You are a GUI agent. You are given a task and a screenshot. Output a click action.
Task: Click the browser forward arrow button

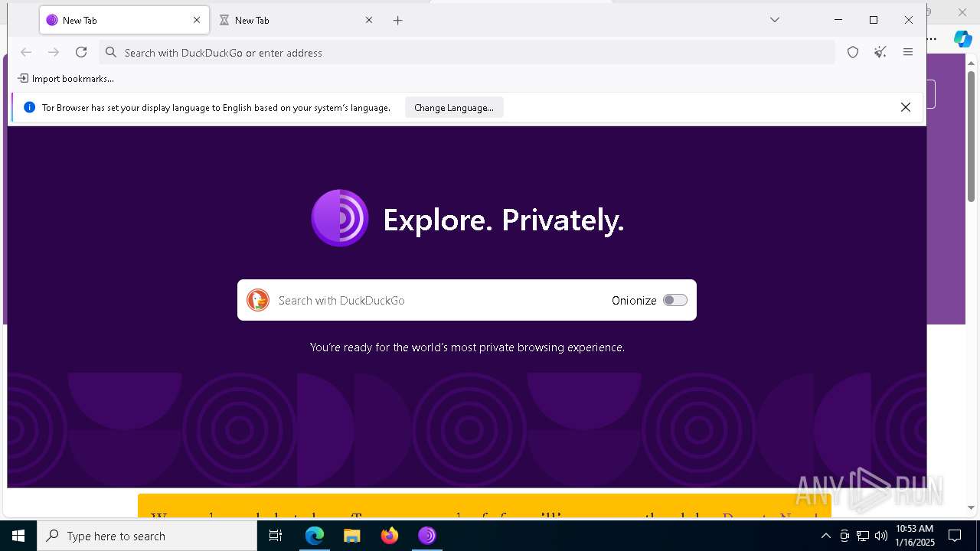[54, 52]
